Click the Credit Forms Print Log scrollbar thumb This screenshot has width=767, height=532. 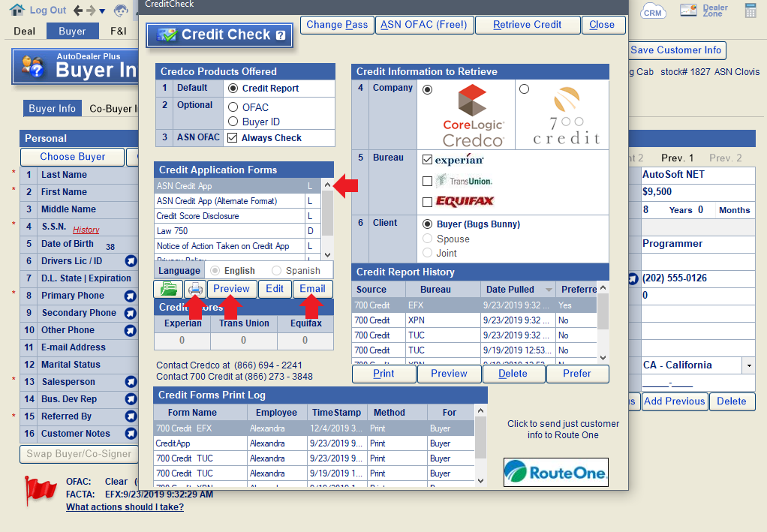coord(480,437)
